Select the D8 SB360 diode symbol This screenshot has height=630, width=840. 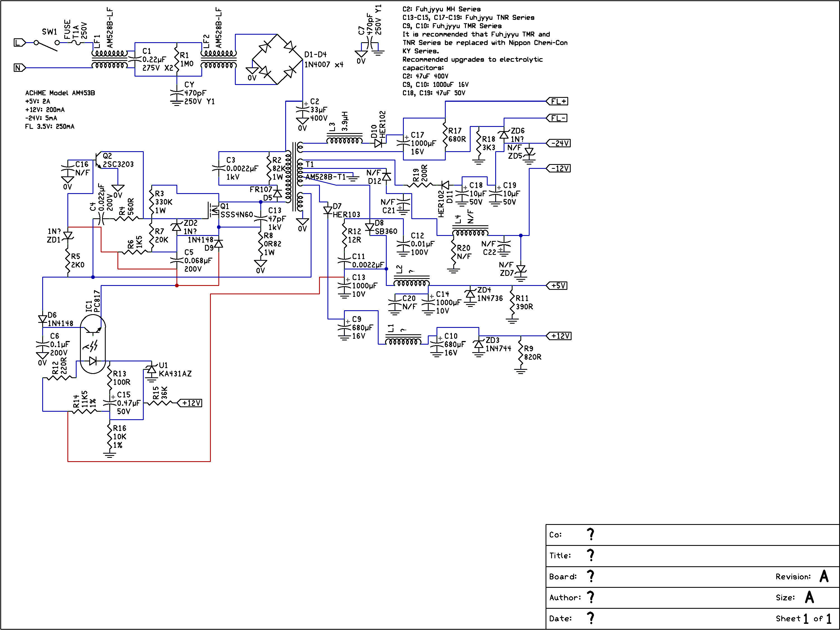tap(369, 227)
